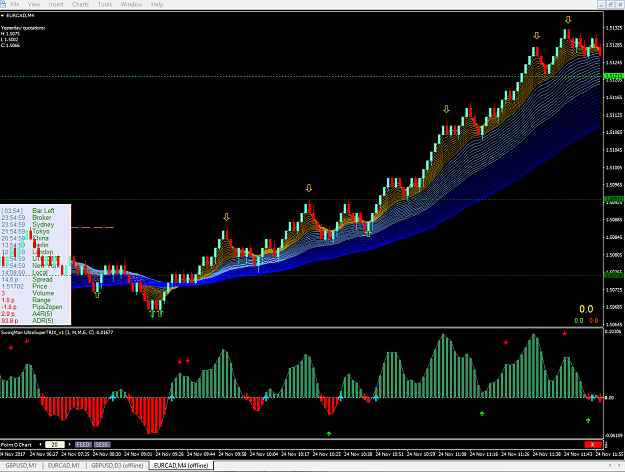
Task: Click the 1.51045 price scale value
Action: coord(613,150)
